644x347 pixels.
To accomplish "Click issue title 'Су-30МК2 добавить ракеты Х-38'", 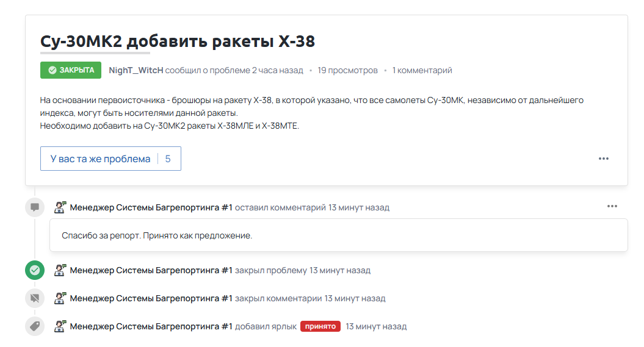I will [178, 41].
